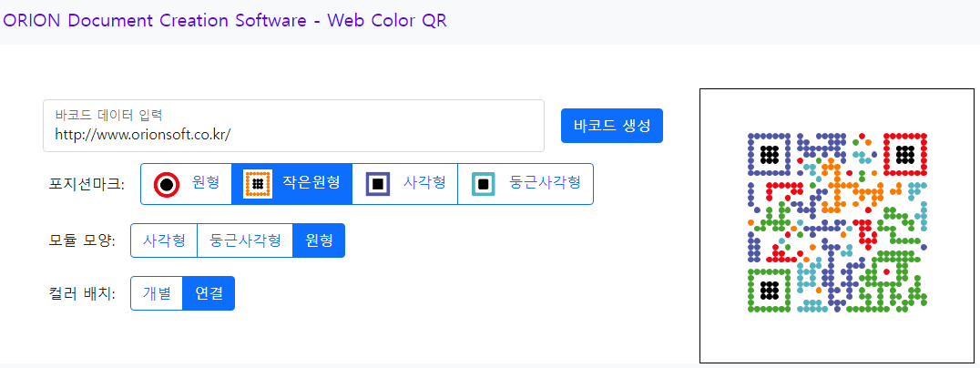
Task: Click the small red alignment dot in QR
Action: [x=885, y=271]
